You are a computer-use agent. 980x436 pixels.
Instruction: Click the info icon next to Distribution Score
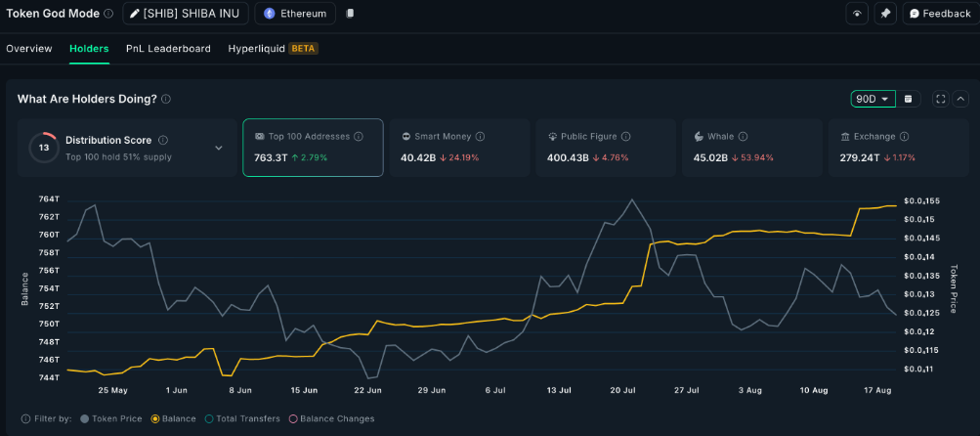tap(163, 140)
